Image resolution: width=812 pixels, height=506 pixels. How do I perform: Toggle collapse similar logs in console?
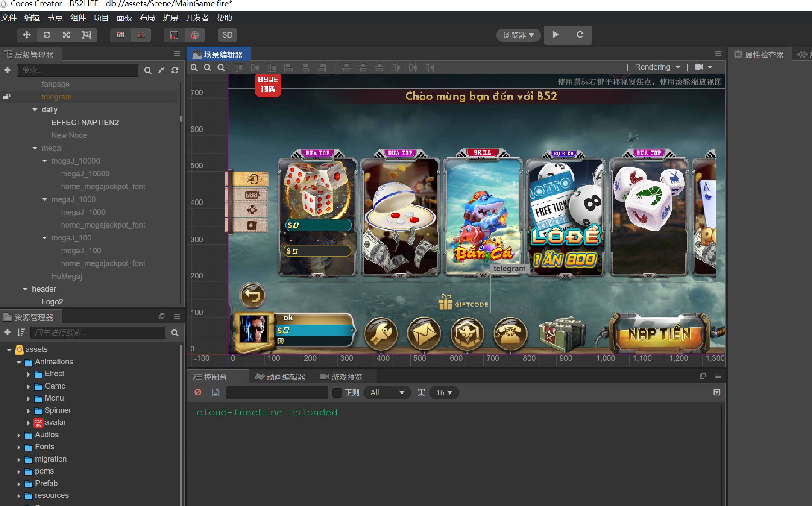pos(717,392)
